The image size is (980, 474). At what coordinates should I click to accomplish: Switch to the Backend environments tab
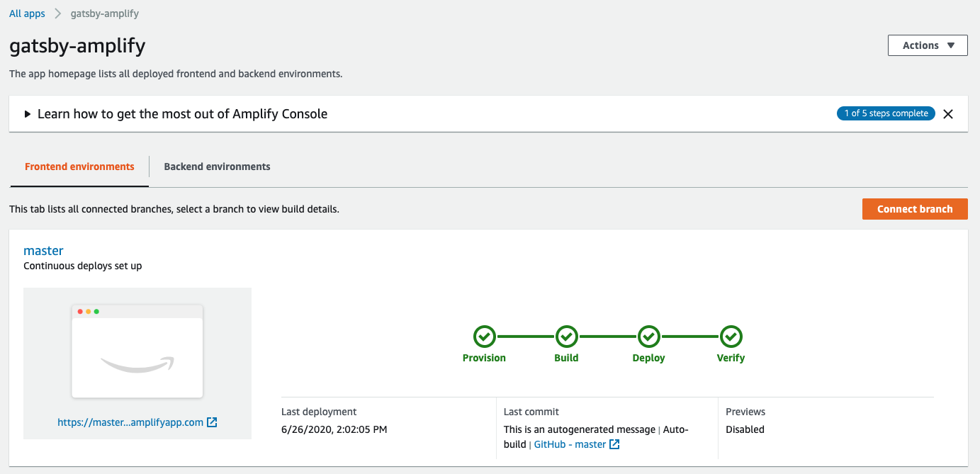[217, 167]
